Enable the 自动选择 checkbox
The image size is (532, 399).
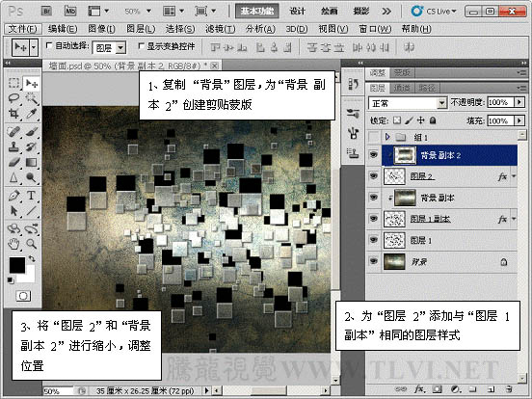click(x=49, y=45)
